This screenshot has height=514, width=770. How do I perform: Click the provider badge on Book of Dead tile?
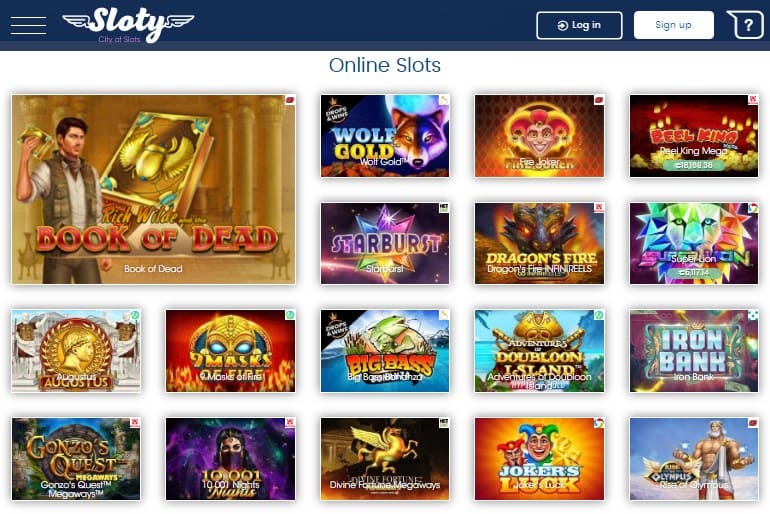point(290,100)
